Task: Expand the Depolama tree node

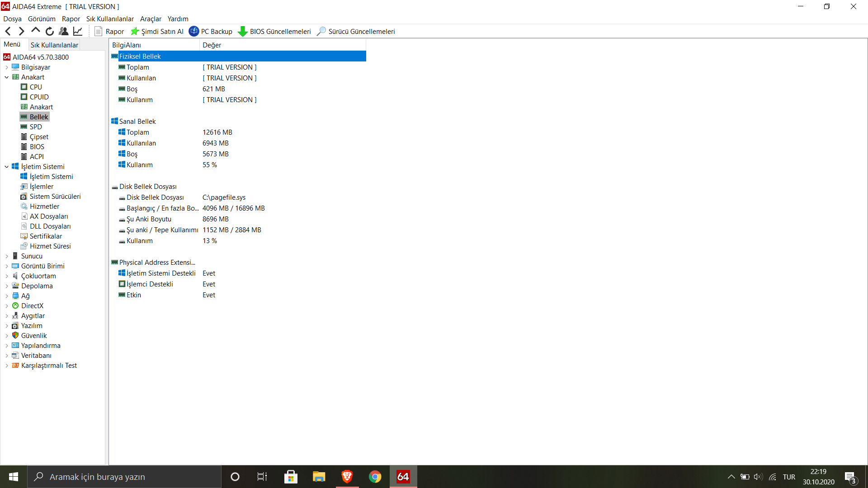Action: 7,286
